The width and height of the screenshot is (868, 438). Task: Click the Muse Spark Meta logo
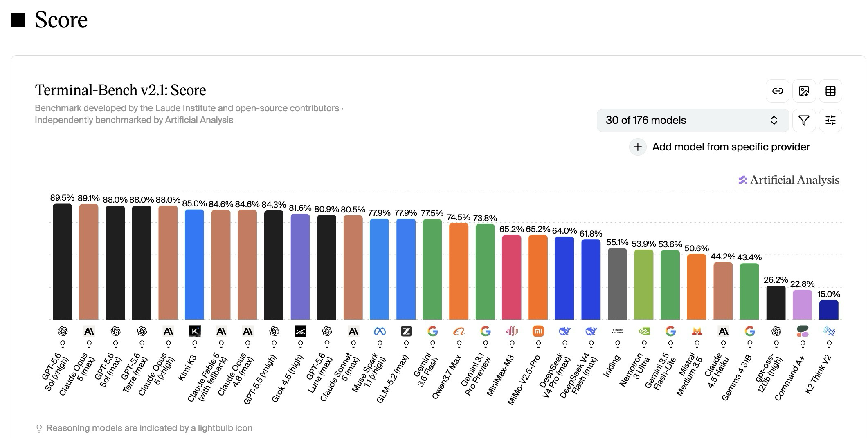(380, 331)
